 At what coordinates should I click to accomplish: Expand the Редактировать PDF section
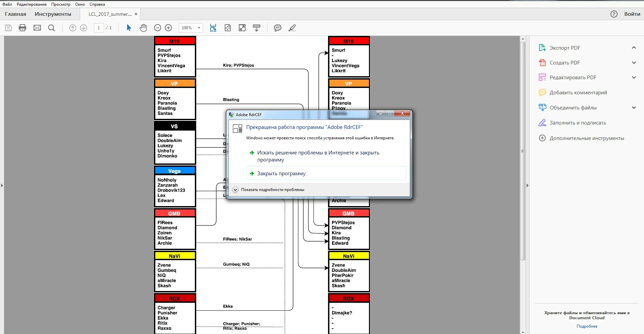click(634, 78)
